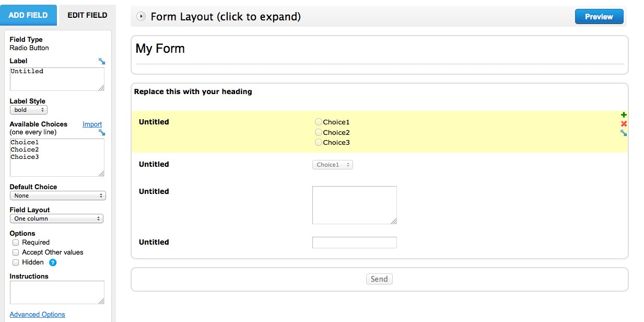Click the expand arrow beside Form Layout
Screen dimensions: 644x322
pyautogui.click(x=140, y=16)
